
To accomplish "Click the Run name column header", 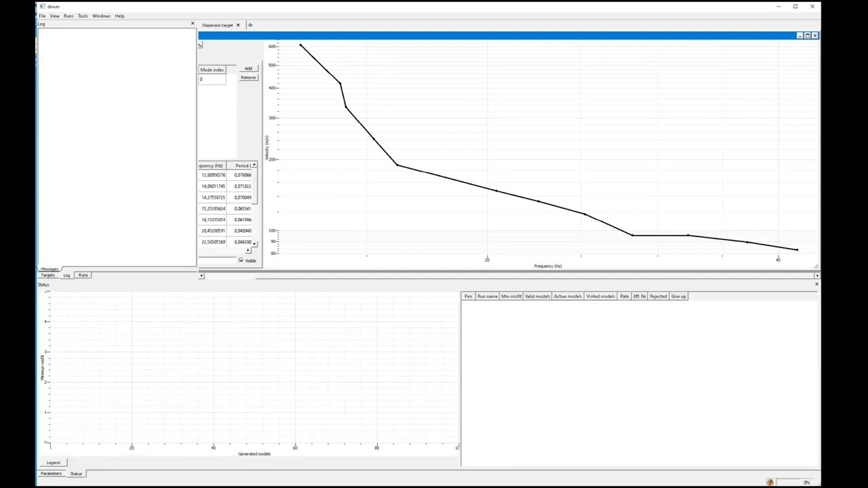I will pyautogui.click(x=487, y=296).
